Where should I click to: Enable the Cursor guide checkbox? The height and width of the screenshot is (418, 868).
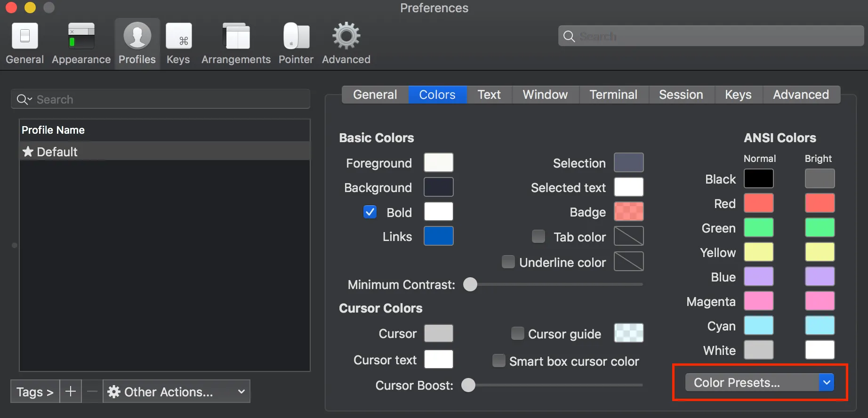517,333
